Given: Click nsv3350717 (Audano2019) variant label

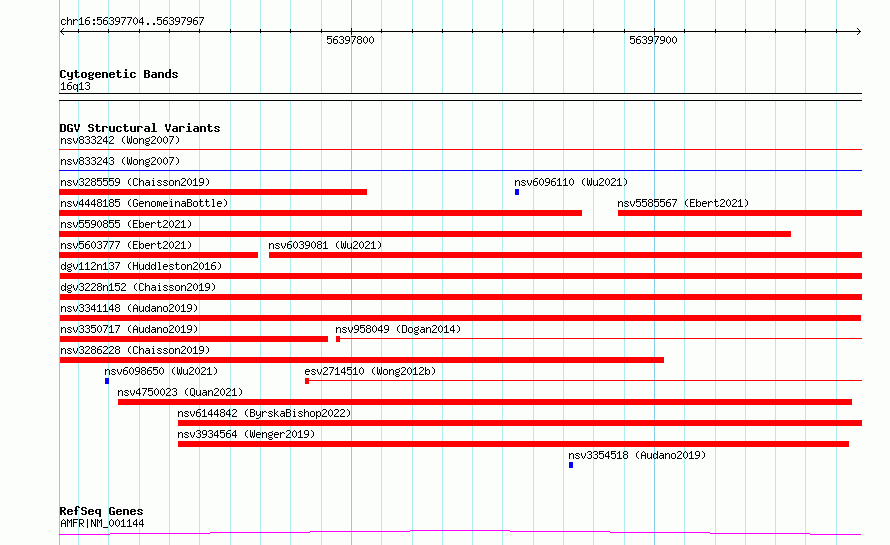Looking at the screenshot, I should tap(129, 329).
